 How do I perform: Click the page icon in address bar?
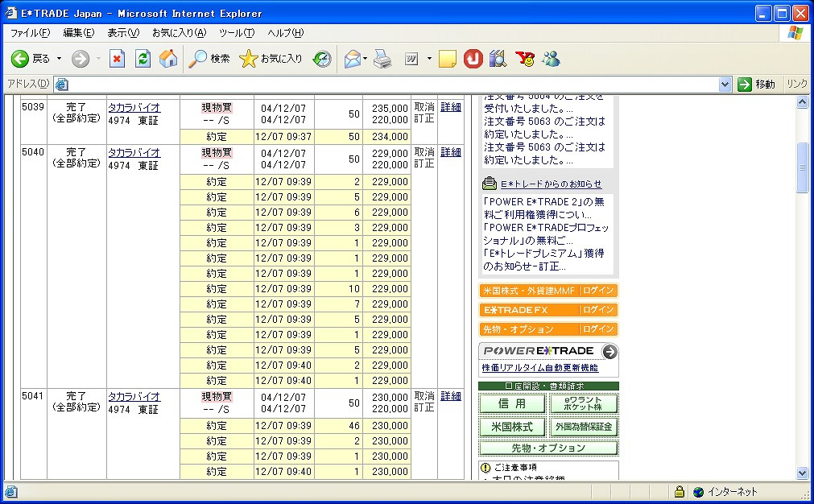tap(61, 84)
